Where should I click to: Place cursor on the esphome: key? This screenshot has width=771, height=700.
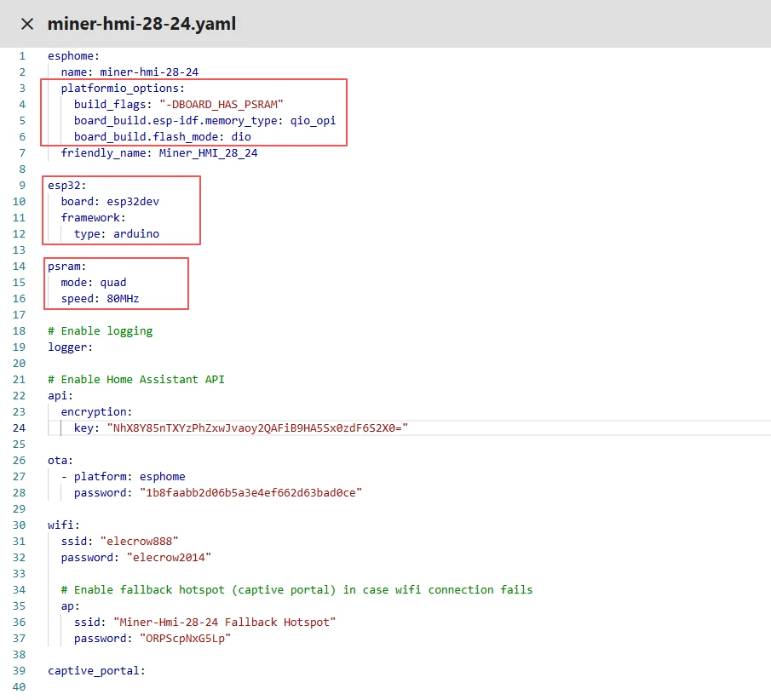click(73, 56)
